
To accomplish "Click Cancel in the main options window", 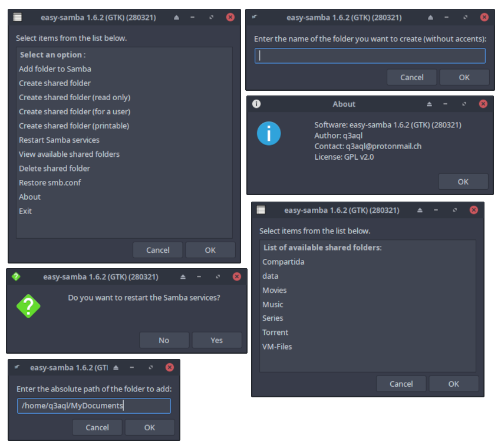I will click(x=158, y=250).
